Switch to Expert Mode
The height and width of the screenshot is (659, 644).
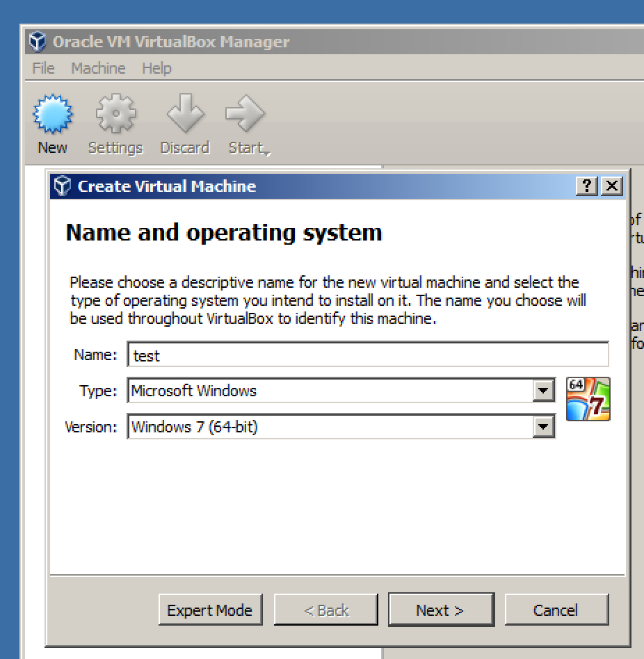tap(210, 610)
